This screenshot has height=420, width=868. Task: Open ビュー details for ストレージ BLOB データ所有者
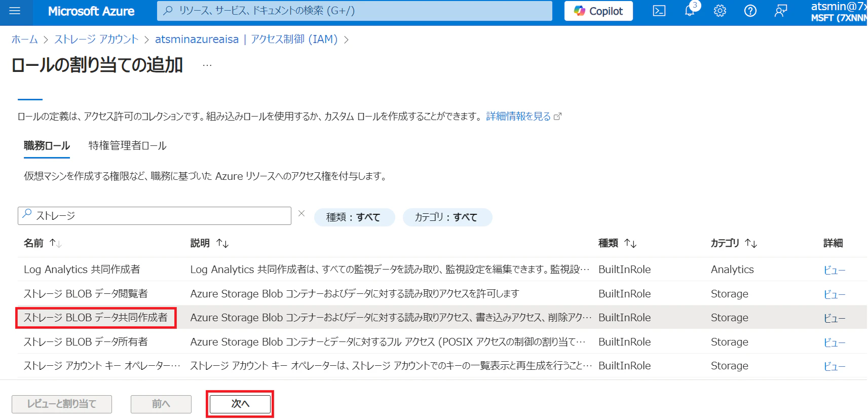point(834,342)
